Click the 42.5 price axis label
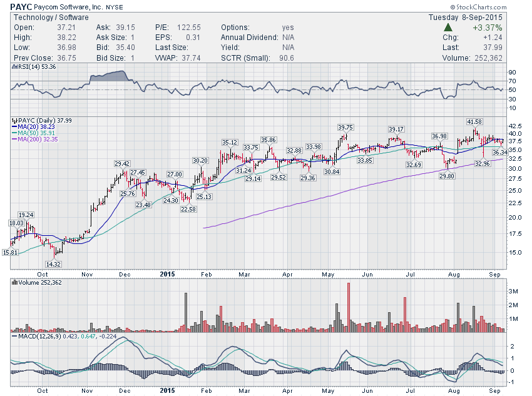The image size is (532, 396). coord(514,126)
